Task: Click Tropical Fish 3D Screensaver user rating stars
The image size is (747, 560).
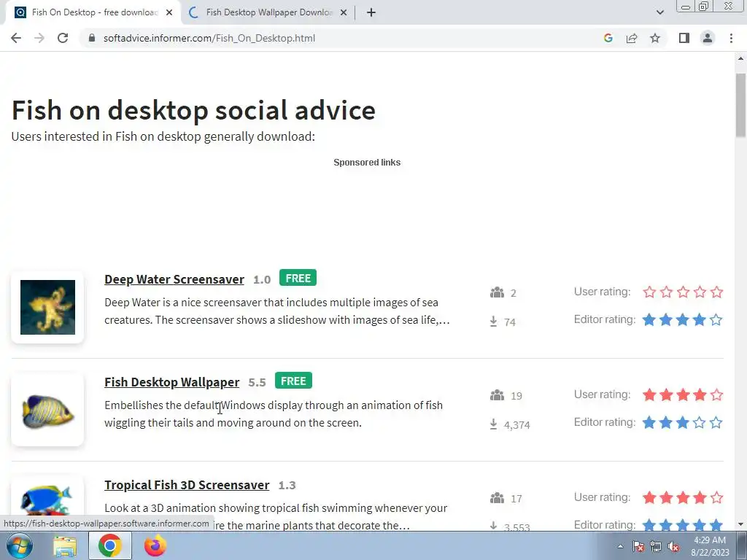Action: (x=683, y=497)
